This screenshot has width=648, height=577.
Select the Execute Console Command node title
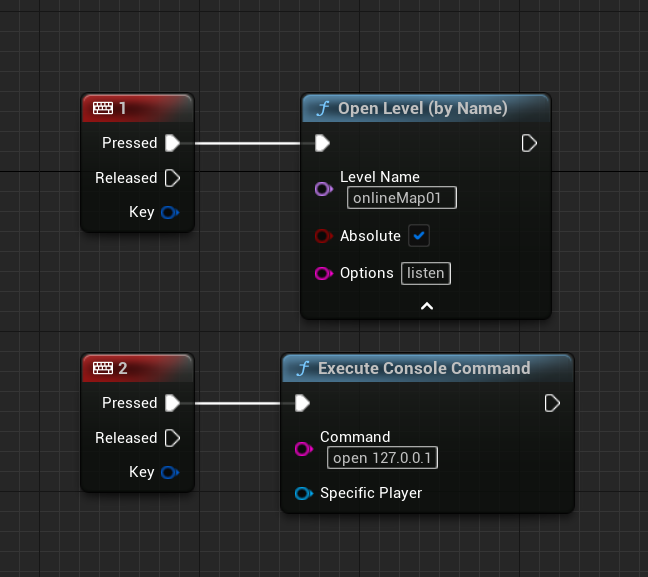click(424, 368)
